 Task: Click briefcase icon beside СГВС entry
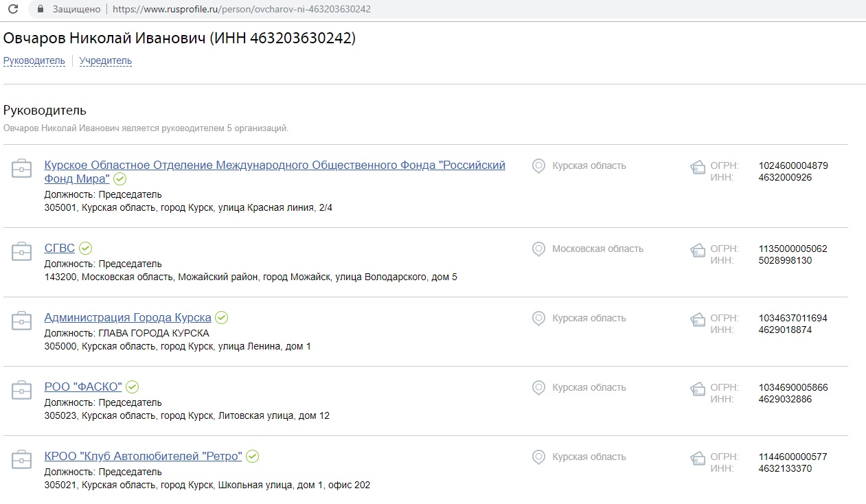click(x=22, y=251)
